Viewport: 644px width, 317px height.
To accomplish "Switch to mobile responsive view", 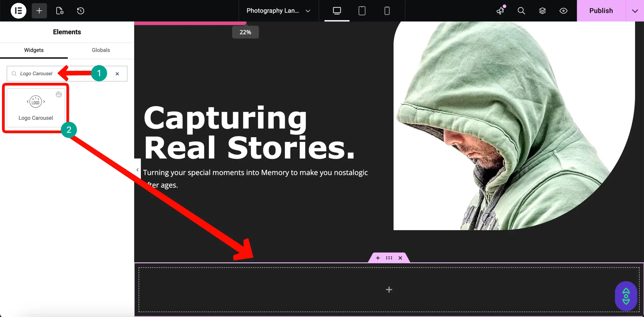I will [387, 11].
